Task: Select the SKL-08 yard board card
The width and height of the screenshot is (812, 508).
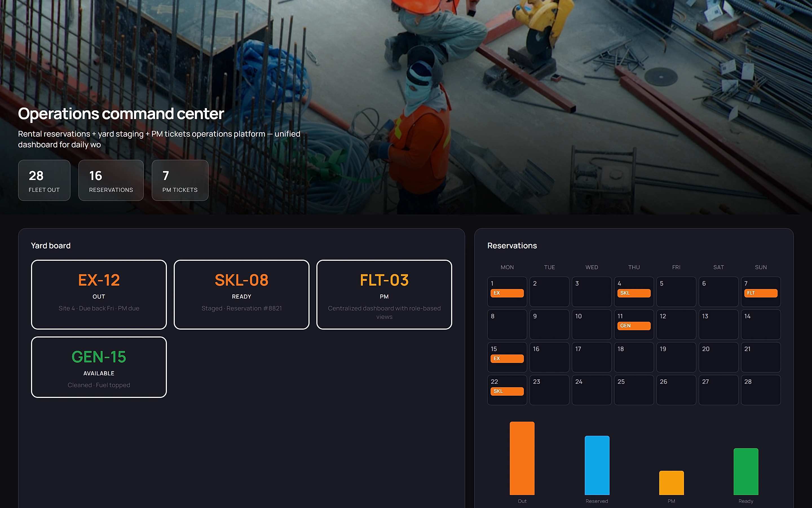Action: click(x=242, y=295)
